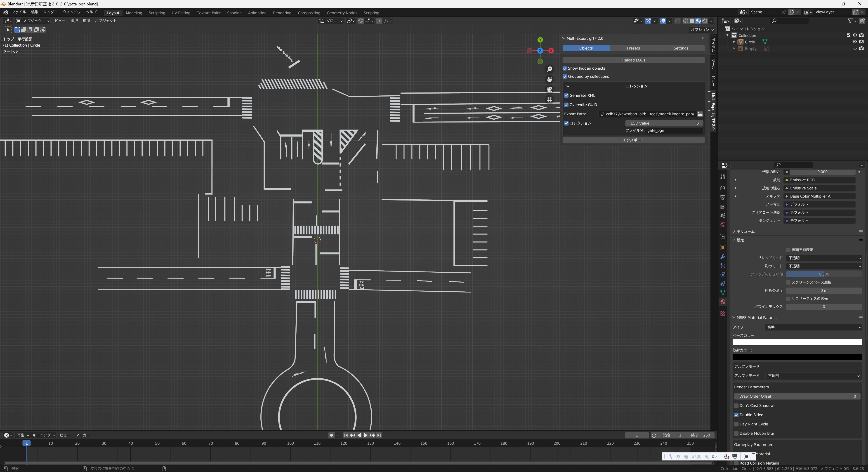
Task: Open the Object Data mesh tab icon
Action: [x=722, y=293]
